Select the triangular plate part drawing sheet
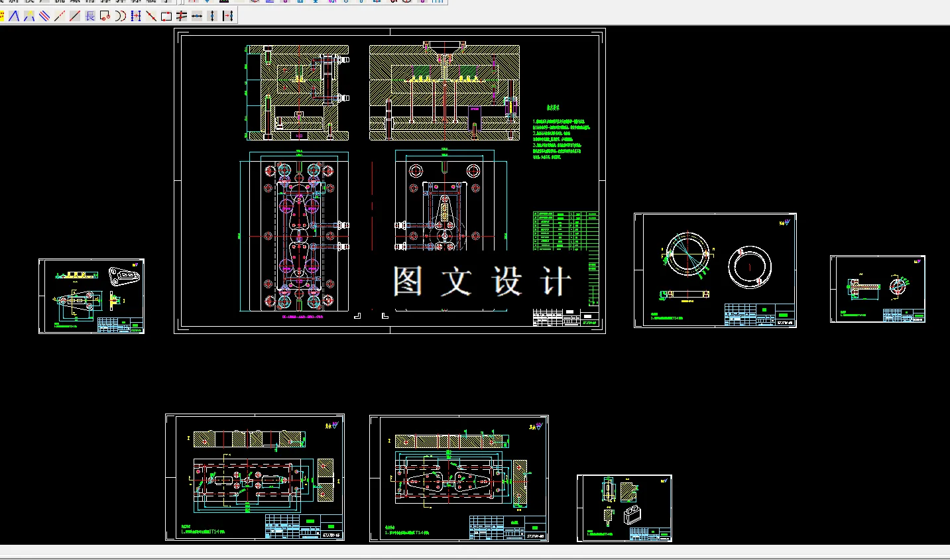 pos(91,296)
